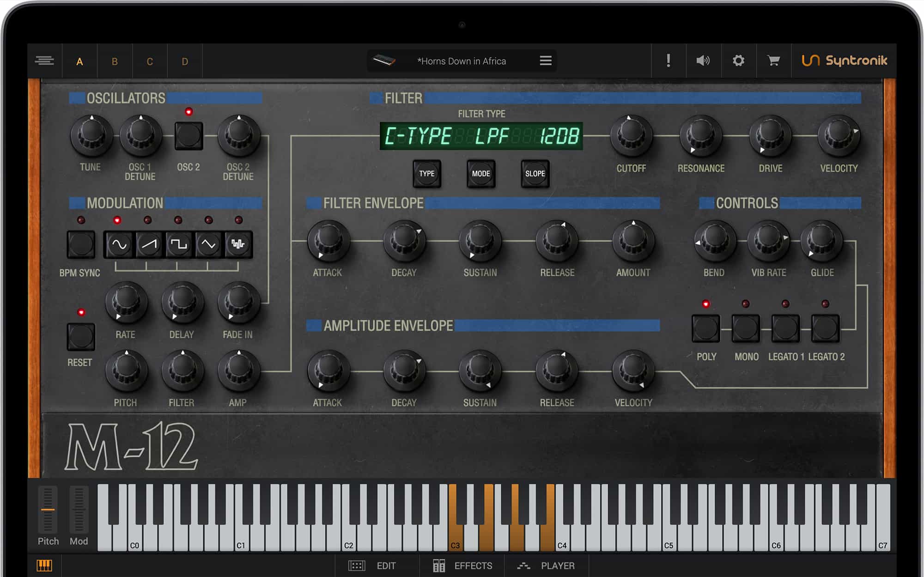Click the filter TYPE button
The height and width of the screenshot is (577, 924).
427,174
